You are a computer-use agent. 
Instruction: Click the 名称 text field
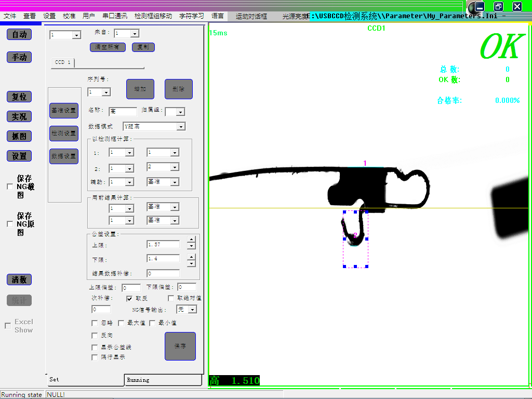123,111
